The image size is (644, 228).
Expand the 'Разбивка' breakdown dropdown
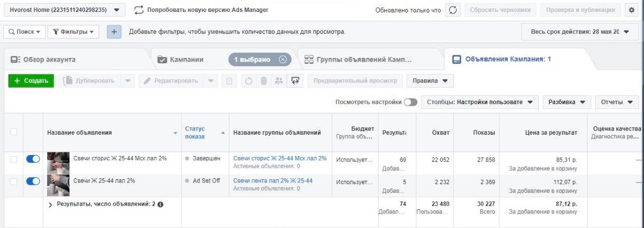567,102
